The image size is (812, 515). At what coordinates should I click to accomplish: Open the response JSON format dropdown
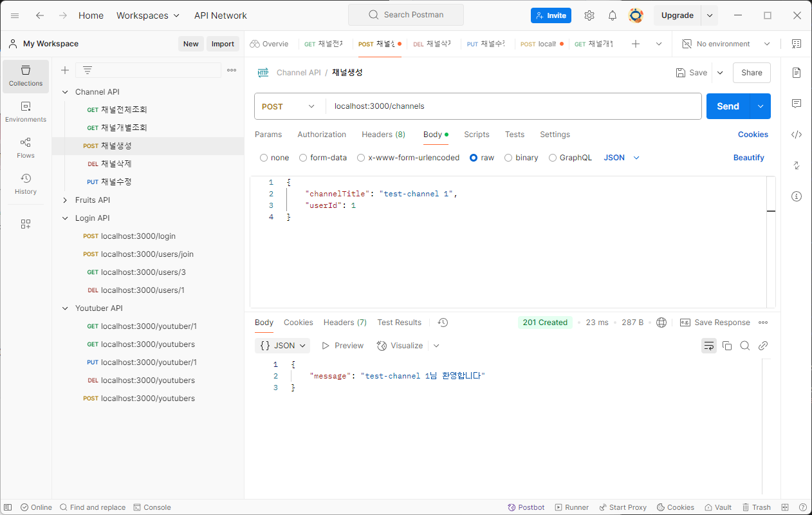tap(282, 346)
